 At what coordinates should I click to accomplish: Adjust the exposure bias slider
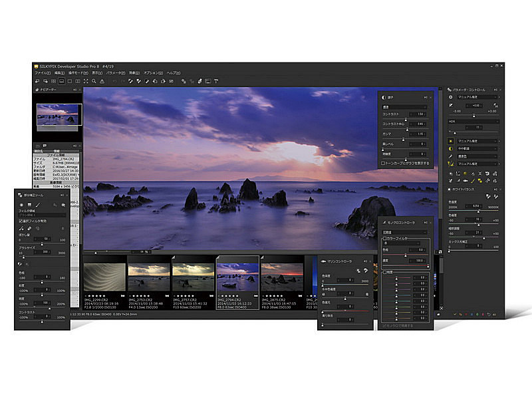473,116
